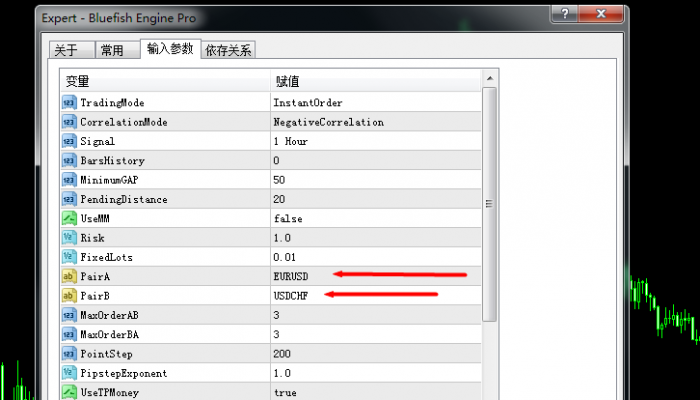Image resolution: width=700 pixels, height=400 pixels.
Task: Click the Risk decimal type icon
Action: pos(69,238)
